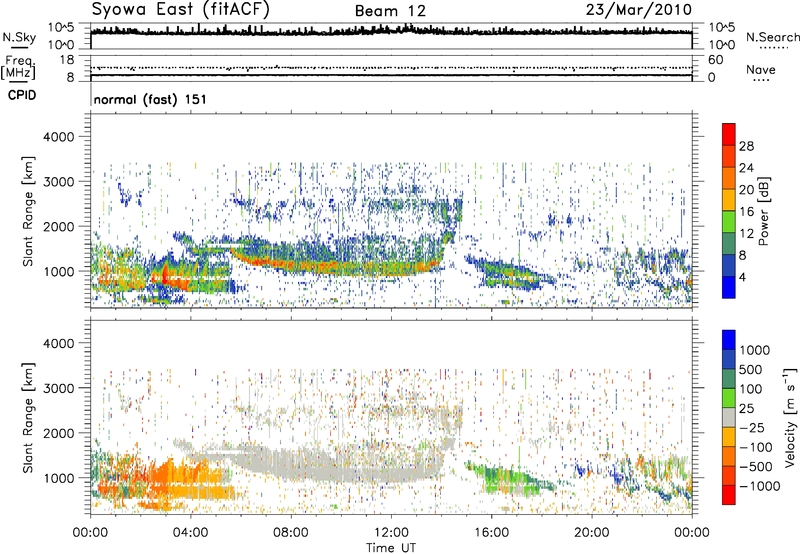
Task: Click the '60' Nave axis tick
Action: [715, 60]
